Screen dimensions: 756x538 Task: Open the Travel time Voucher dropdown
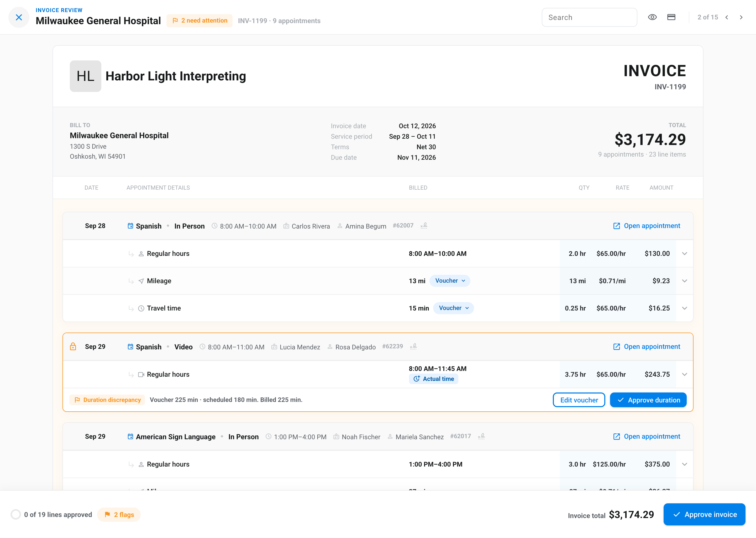[453, 308]
